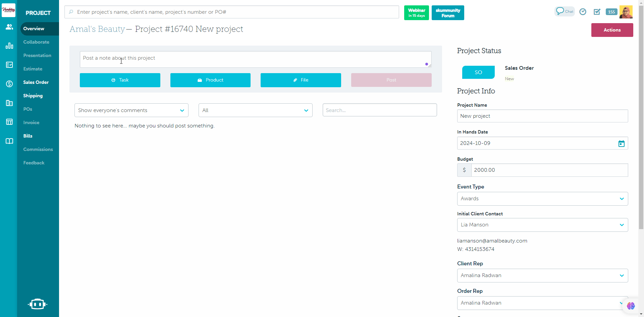644x317 pixels.
Task: Expand the Event Type Awards dropdown
Action: [542, 199]
